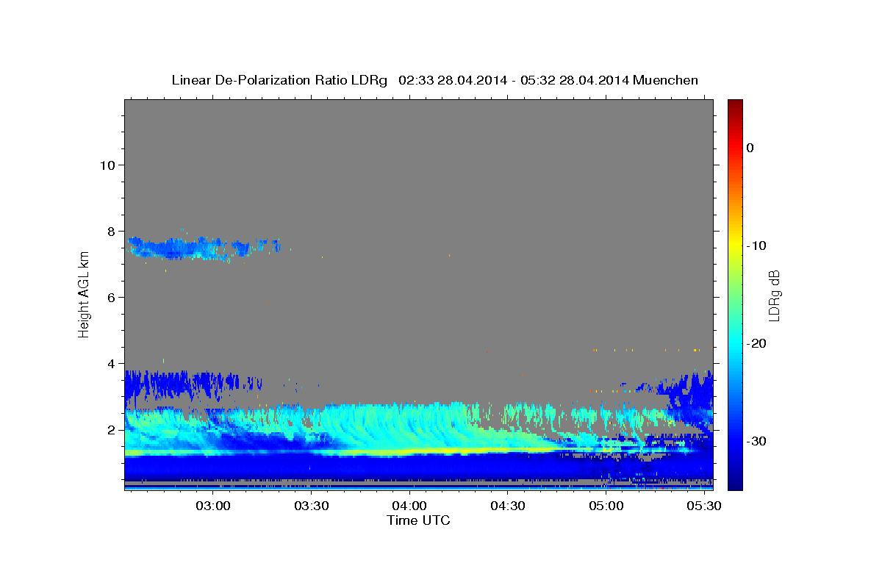Click the 'LDRg dB' colorbar label
Screen dimensions: 882x588
[773, 295]
